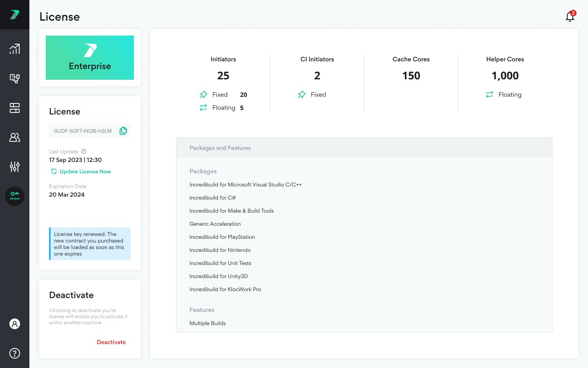588x368 pixels.
Task: Click the Helper Cores Floating arrows icon
Action: [x=490, y=95]
